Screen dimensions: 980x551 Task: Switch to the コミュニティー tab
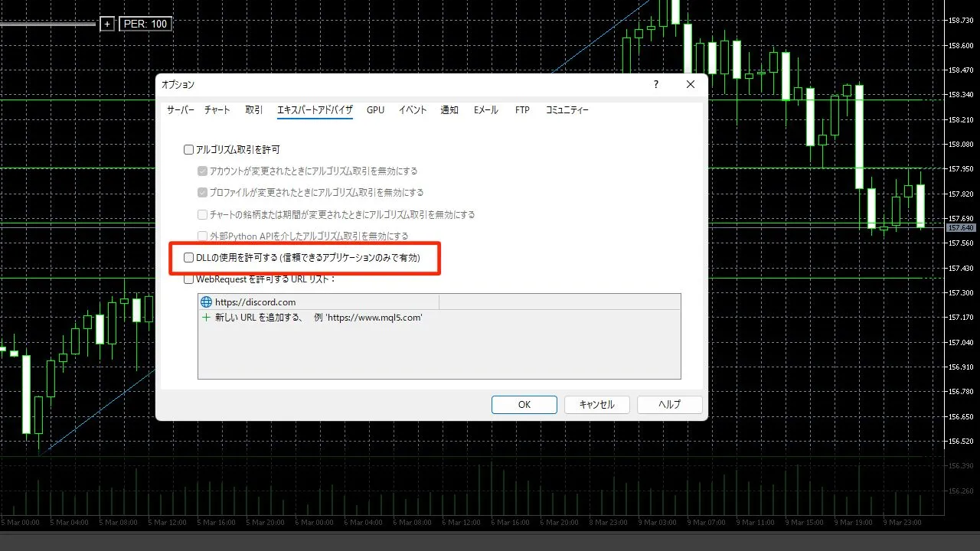tap(567, 109)
